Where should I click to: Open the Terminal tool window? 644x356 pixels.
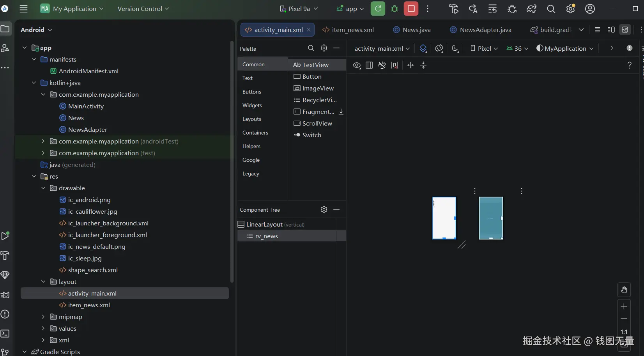point(5,334)
